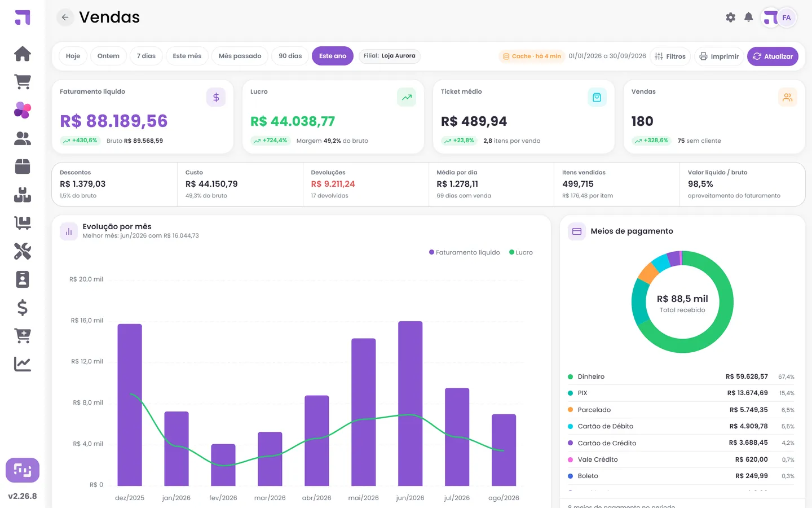The width and height of the screenshot is (812, 508).
Task: Select the Ontem period filter
Action: tap(108, 56)
